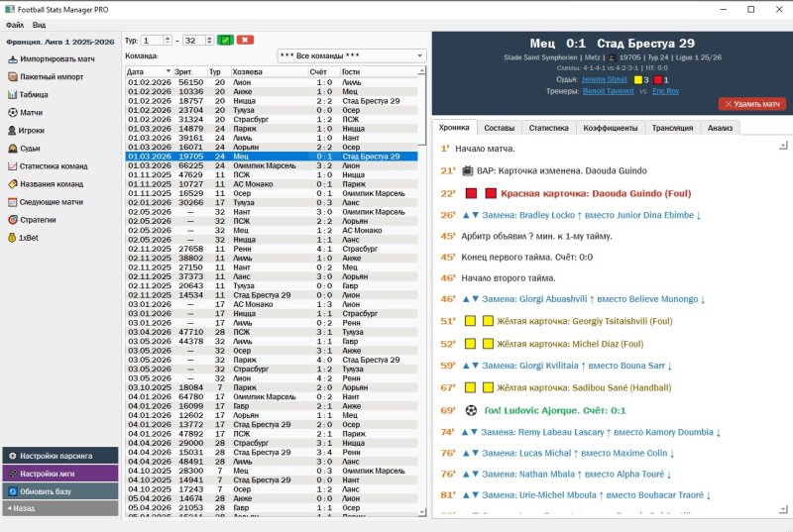Select match row Олимпик Марсель 3:2 Лион
This screenshot has height=532, width=793.
[x=272, y=165]
